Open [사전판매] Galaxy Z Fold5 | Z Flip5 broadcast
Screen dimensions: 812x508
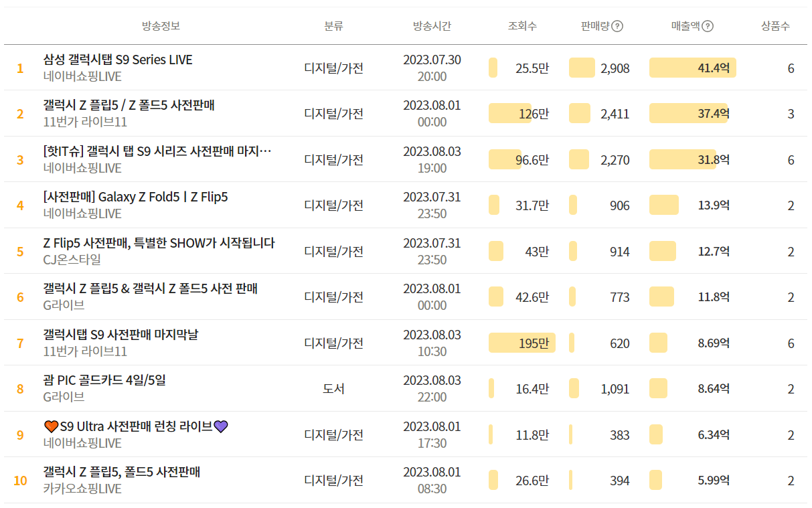click(135, 197)
